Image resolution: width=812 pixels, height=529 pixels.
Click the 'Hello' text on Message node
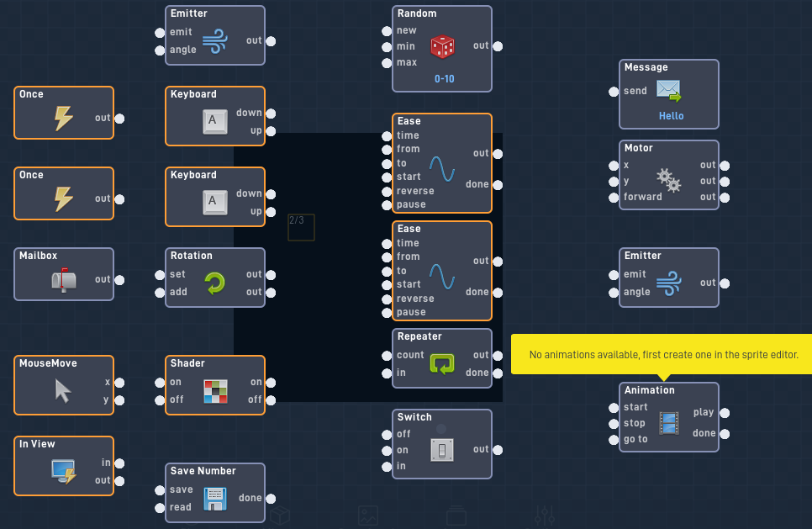671,116
